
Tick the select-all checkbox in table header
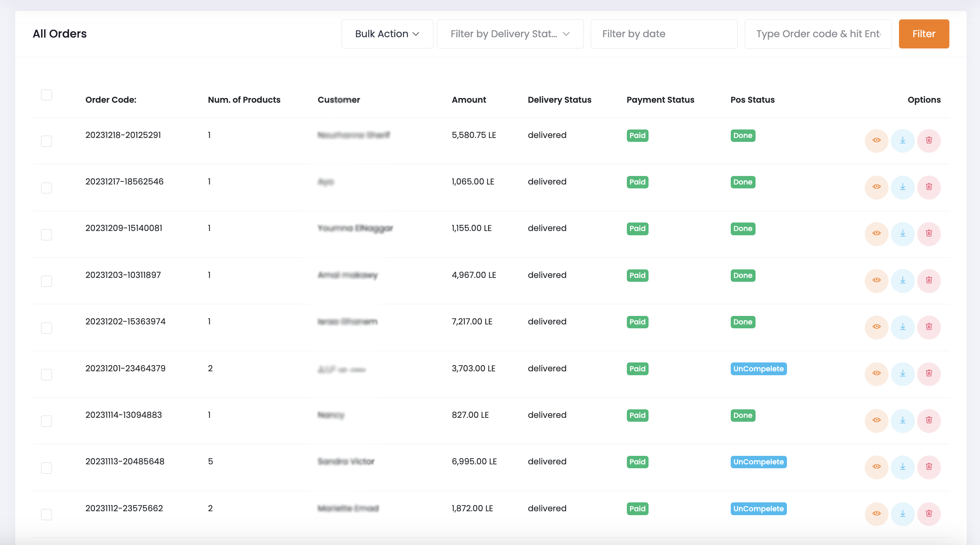pyautogui.click(x=47, y=95)
